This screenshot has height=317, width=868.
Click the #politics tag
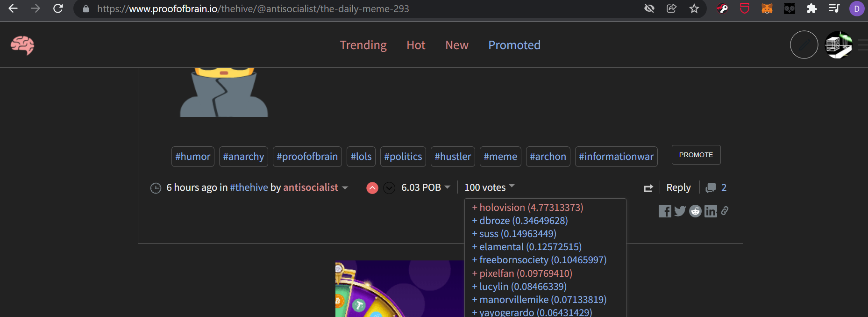coord(403,157)
